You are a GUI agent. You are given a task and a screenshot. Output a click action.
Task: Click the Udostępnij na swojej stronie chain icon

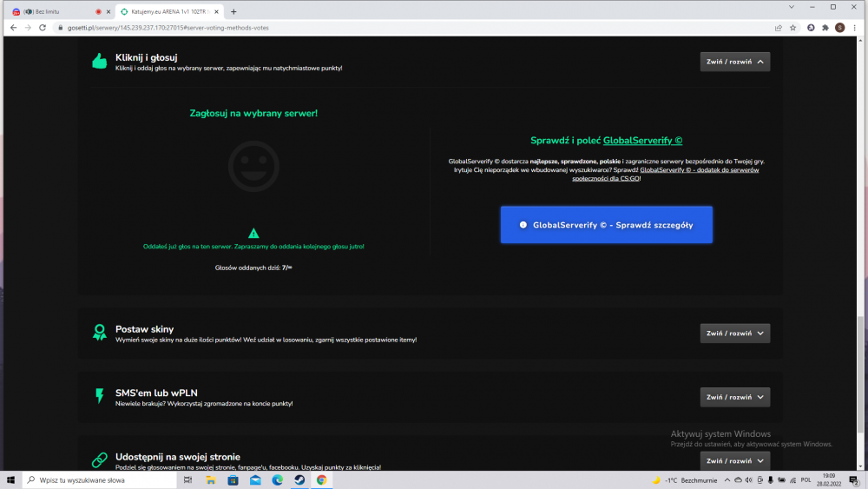(x=100, y=459)
